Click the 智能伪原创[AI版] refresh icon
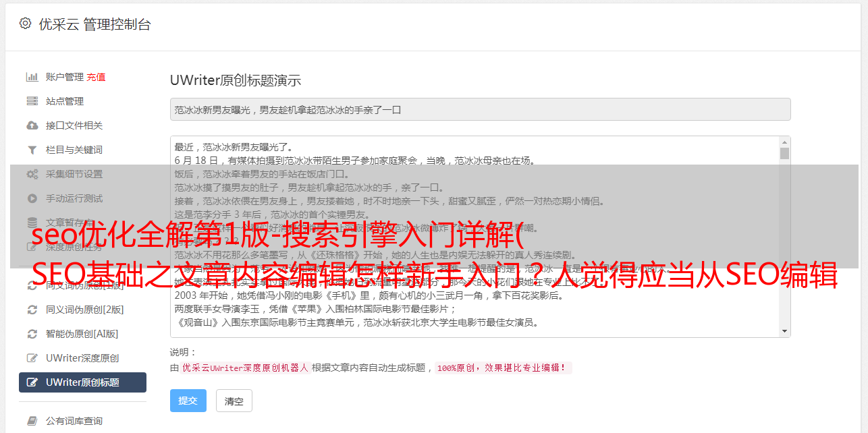Image resolution: width=868 pixels, height=433 pixels. (x=32, y=334)
